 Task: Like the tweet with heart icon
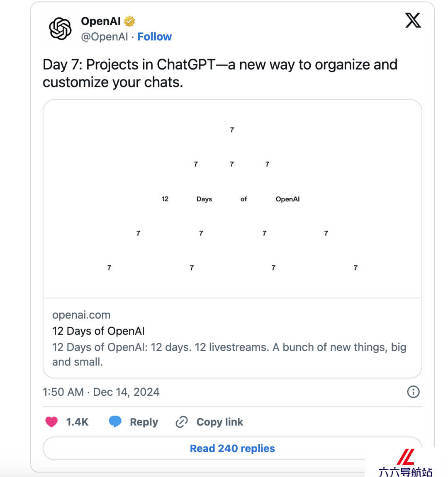(x=51, y=422)
